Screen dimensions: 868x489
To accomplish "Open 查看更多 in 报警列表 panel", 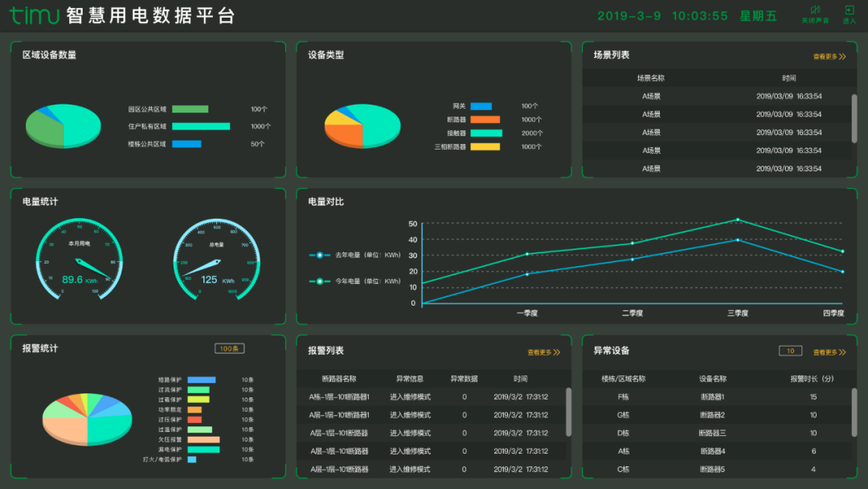I will [543, 352].
